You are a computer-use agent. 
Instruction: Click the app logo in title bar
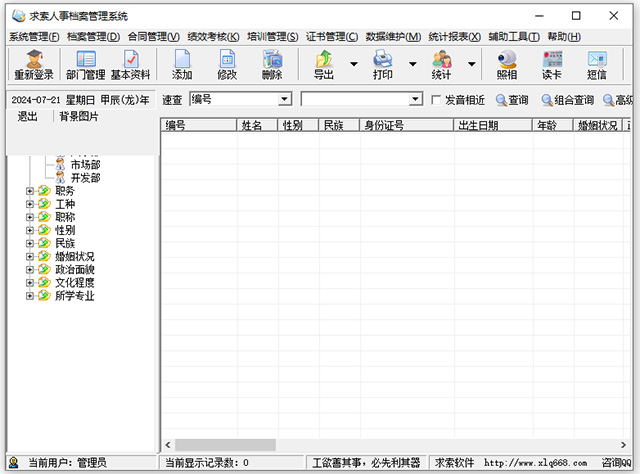tap(18, 16)
